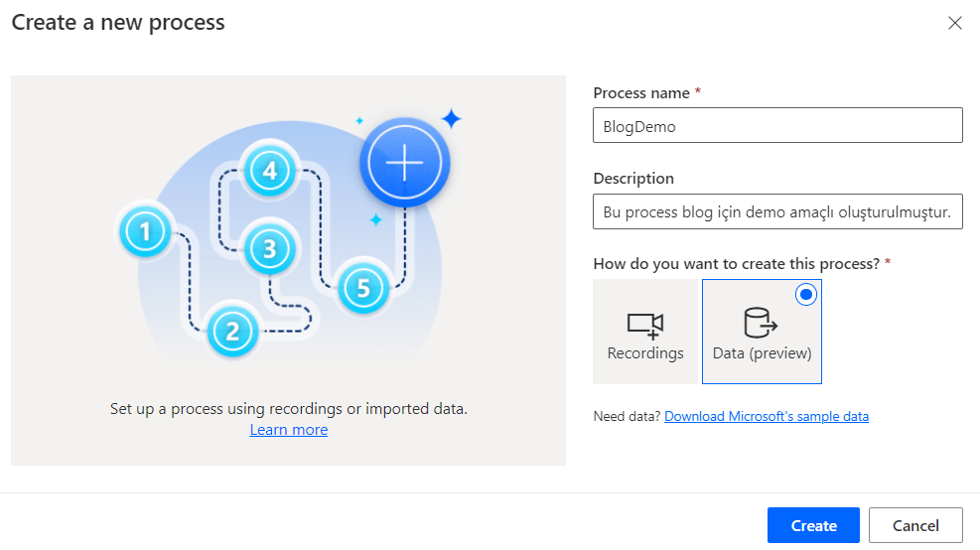Click the step 4 circle in illustration
Image resolution: width=980 pixels, height=550 pixels.
point(269,171)
